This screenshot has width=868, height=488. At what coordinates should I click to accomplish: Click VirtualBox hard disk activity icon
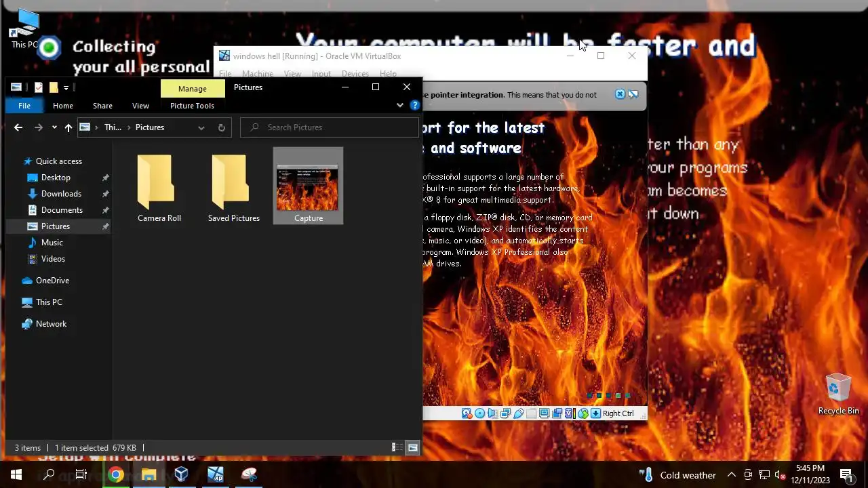click(x=467, y=413)
